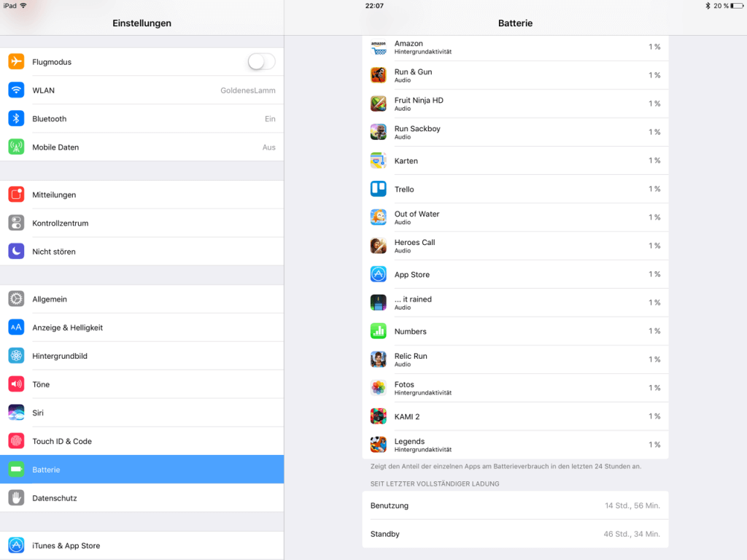Open iTunes & App Store settings

pos(142,545)
